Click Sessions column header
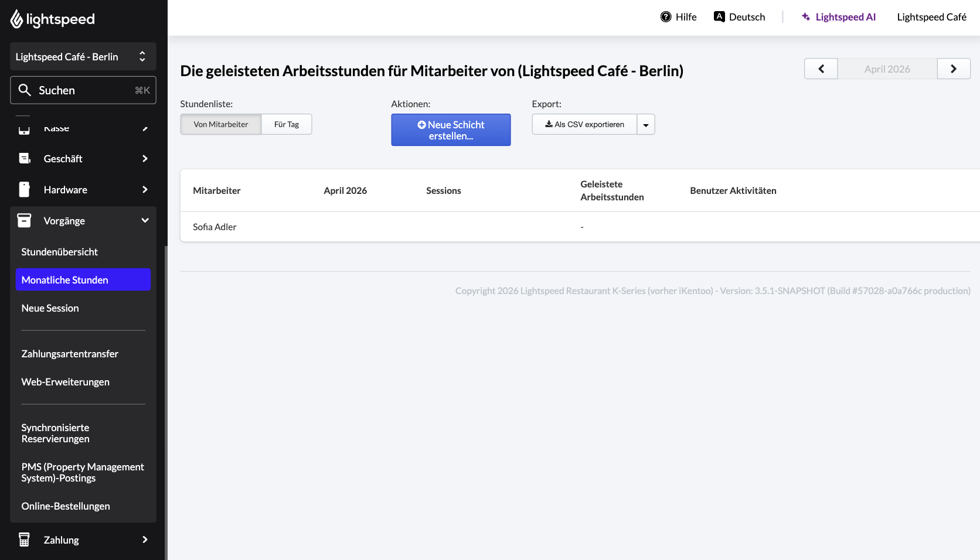This screenshot has width=980, height=560. point(444,191)
